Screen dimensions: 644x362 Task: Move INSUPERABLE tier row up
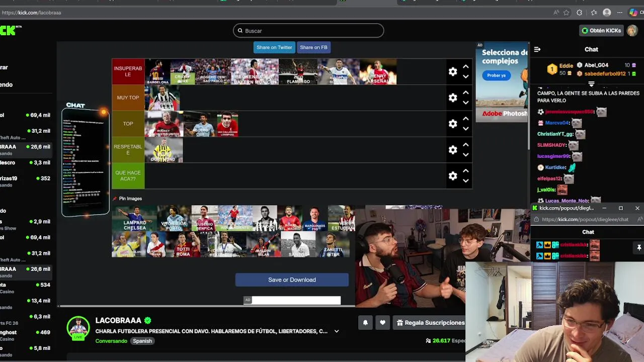tap(466, 66)
